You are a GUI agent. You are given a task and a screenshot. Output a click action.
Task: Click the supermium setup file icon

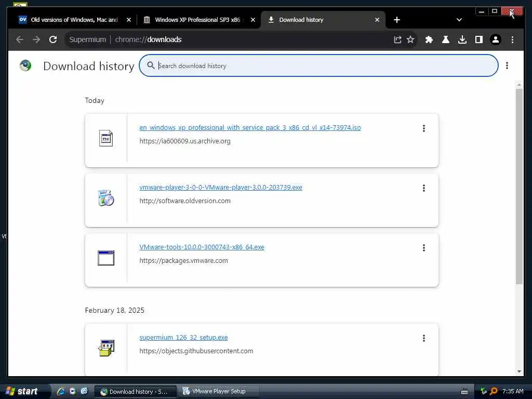106,348
